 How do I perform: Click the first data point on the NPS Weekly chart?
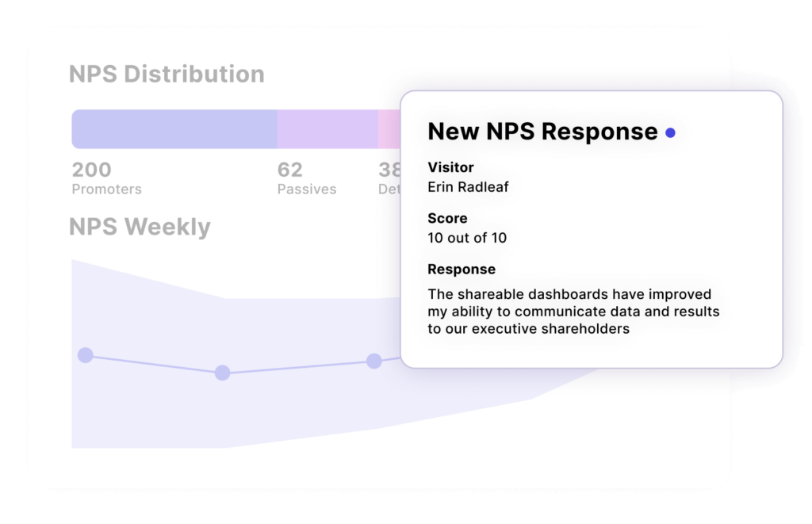86,355
